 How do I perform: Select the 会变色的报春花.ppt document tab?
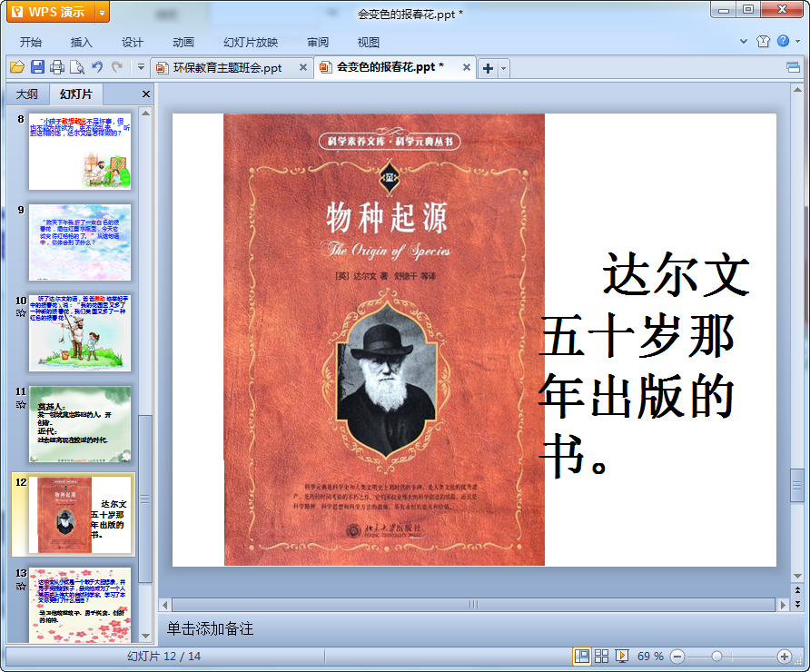coord(389,67)
